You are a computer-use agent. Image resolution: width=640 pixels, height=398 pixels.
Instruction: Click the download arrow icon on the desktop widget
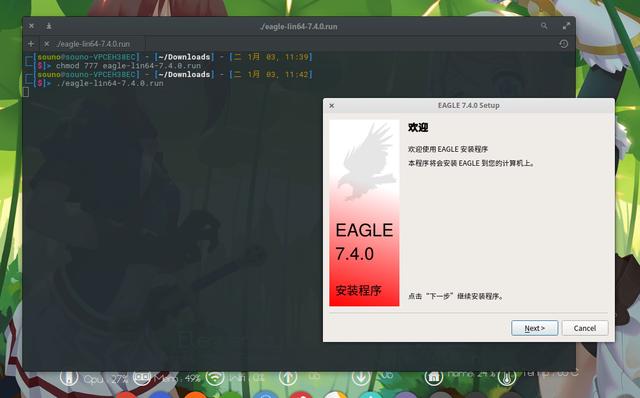[361, 377]
